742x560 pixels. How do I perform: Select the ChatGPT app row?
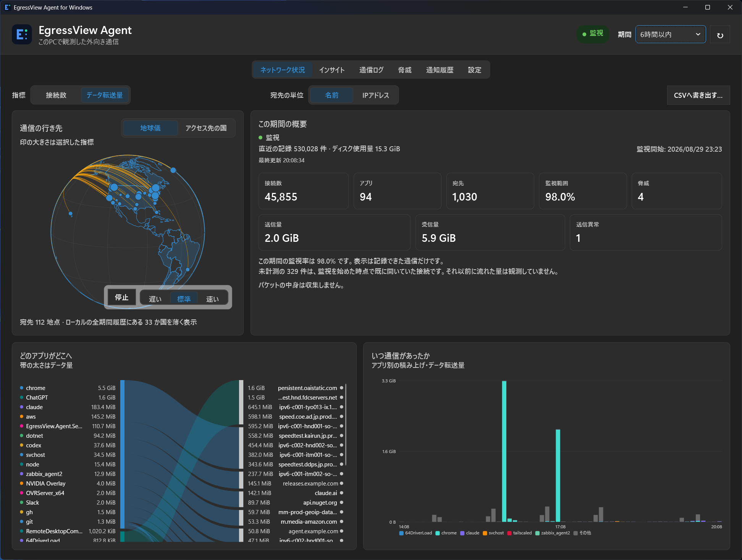[68, 397]
